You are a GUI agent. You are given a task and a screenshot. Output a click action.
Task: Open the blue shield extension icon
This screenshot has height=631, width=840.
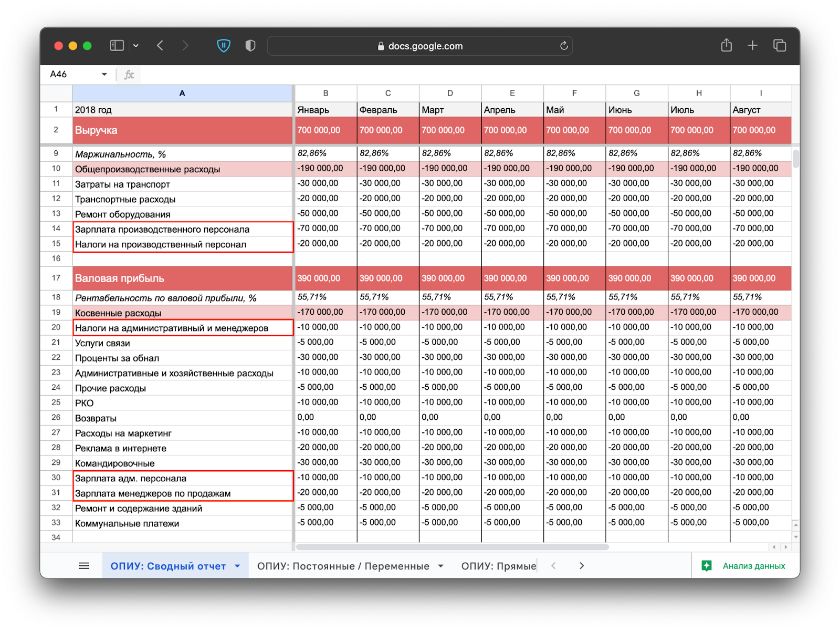(224, 46)
